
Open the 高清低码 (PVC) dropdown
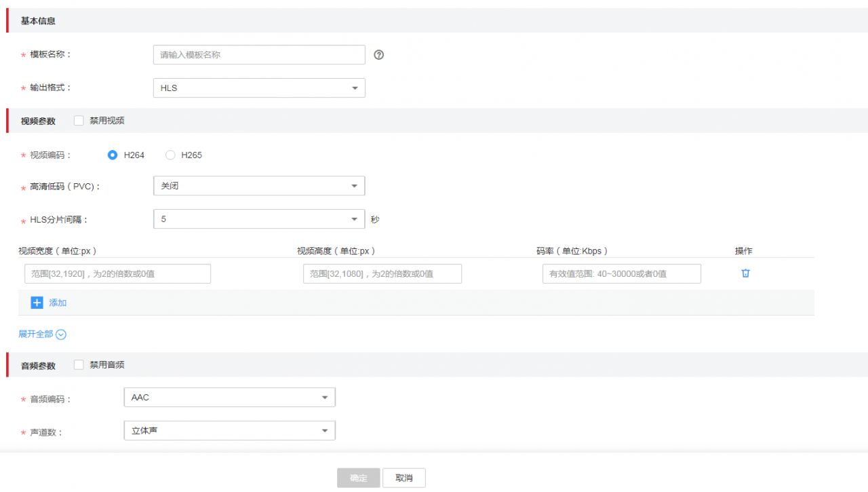(x=259, y=186)
